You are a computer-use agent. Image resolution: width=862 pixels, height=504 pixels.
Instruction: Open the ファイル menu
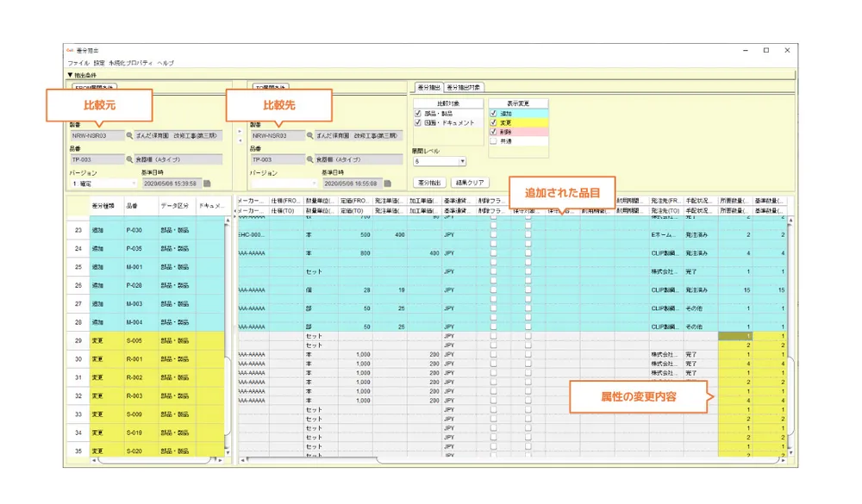[78, 63]
